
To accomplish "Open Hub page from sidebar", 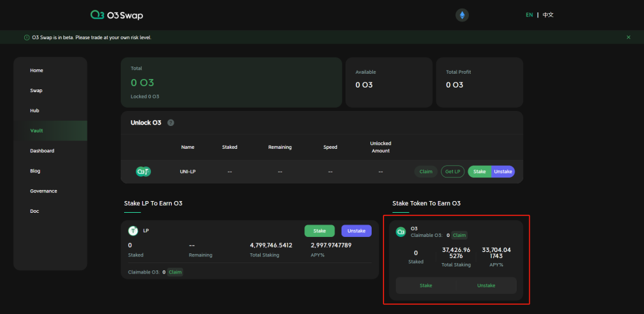I will click(35, 111).
